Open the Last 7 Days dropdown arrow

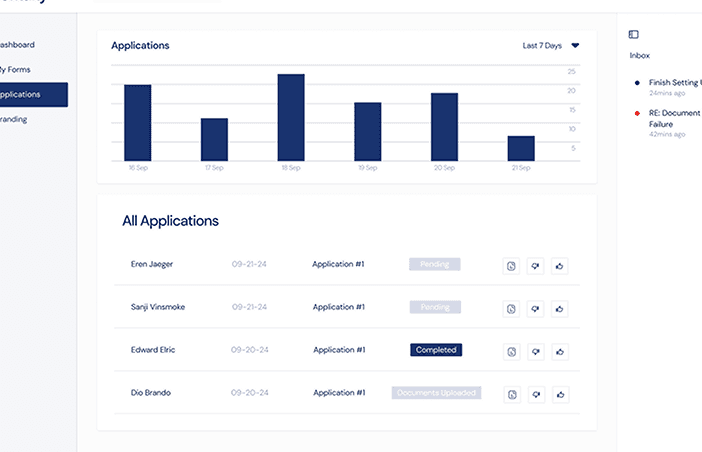pos(575,45)
